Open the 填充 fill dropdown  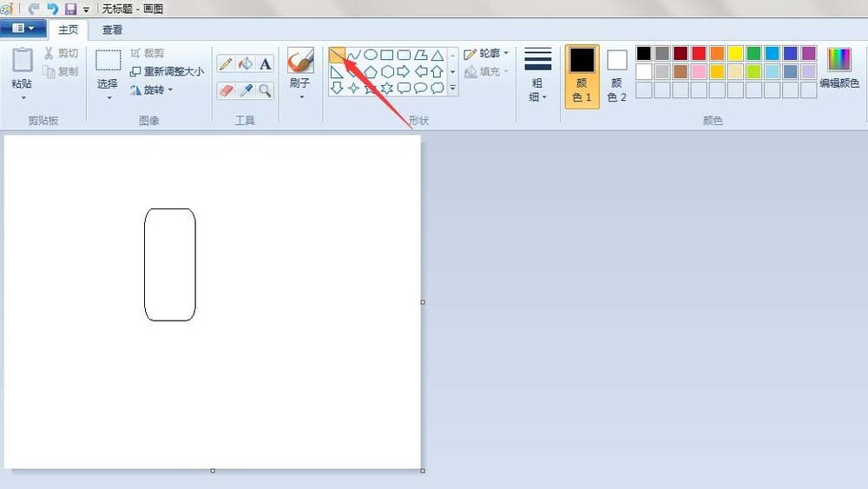coord(486,71)
